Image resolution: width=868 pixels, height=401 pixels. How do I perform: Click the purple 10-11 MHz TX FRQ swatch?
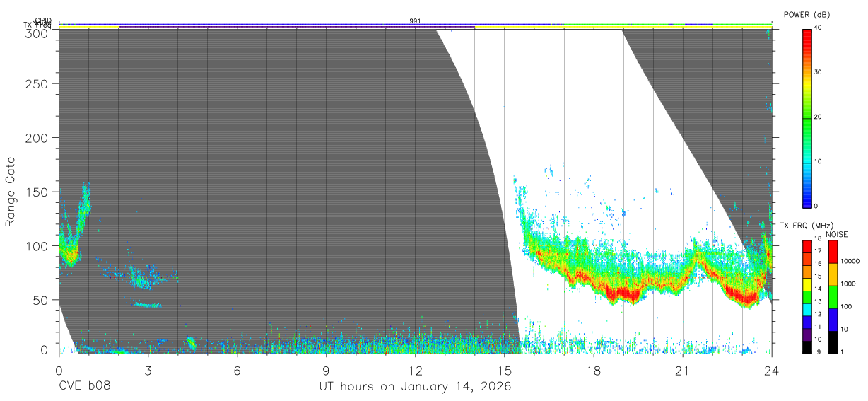(807, 335)
